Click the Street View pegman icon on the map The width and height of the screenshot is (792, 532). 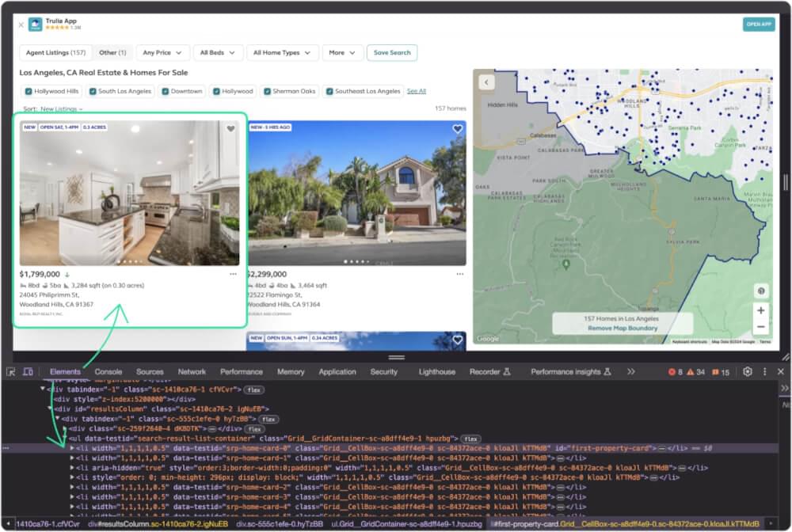pos(761,291)
